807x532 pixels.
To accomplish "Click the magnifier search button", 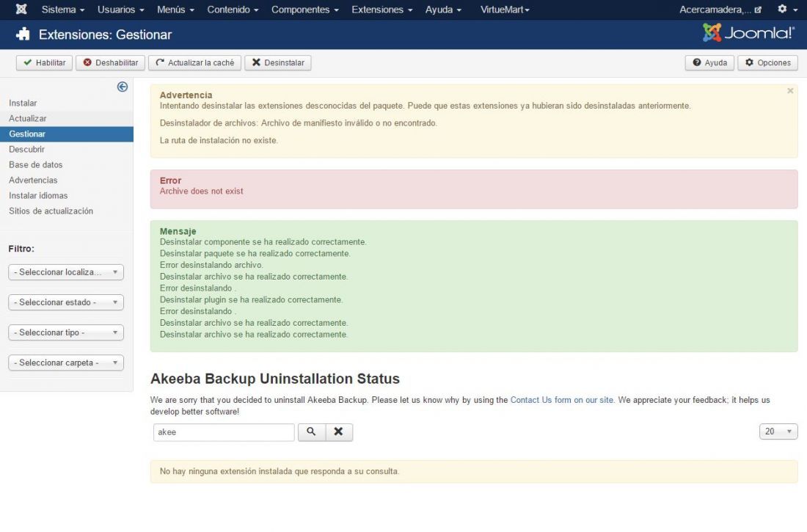I will click(311, 431).
